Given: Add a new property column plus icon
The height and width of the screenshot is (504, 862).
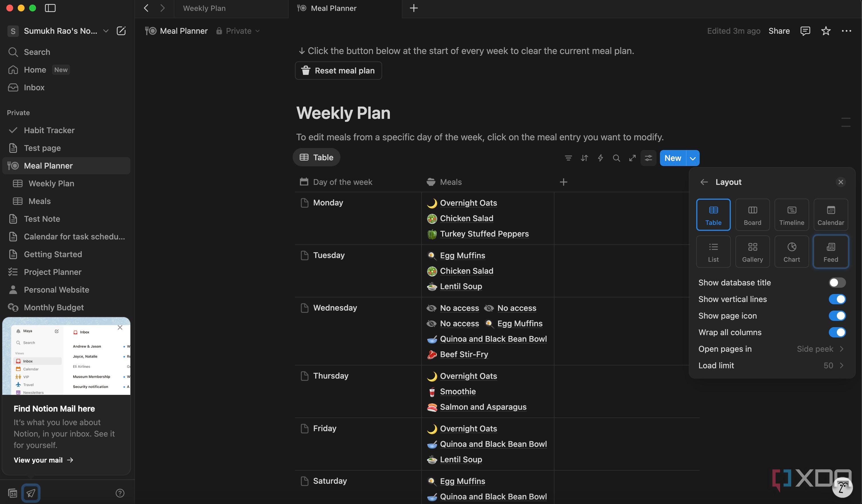Looking at the screenshot, I should (x=563, y=182).
